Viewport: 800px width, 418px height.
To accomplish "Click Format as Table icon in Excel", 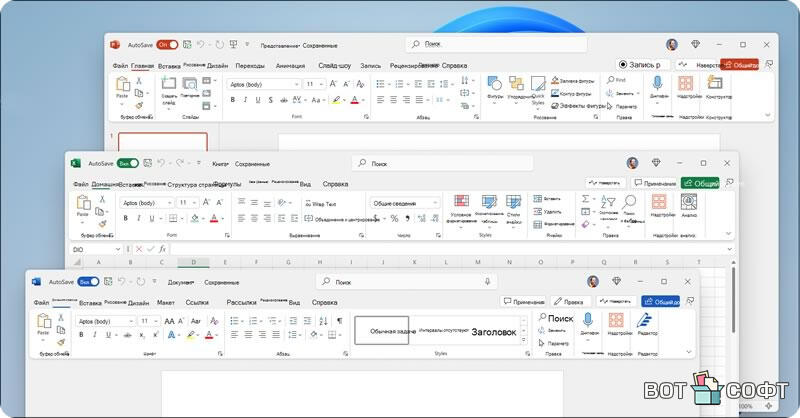I will pyautogui.click(x=489, y=201).
